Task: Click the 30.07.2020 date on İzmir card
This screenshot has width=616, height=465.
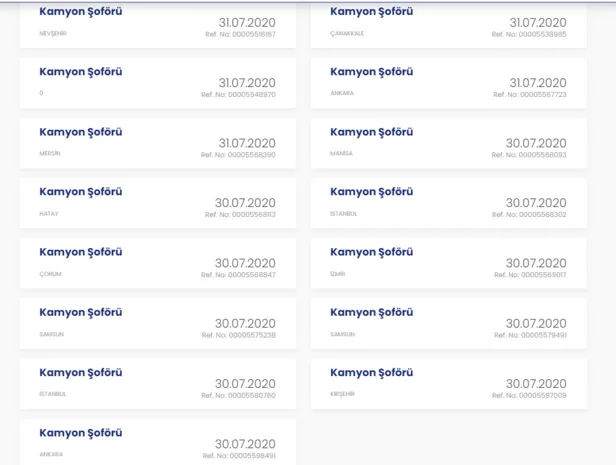Action: click(x=536, y=263)
